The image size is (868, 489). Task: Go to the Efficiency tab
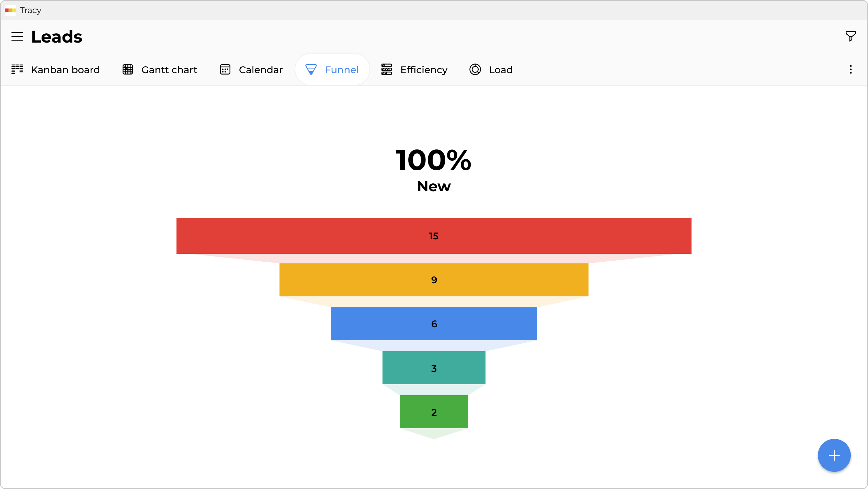click(x=424, y=70)
